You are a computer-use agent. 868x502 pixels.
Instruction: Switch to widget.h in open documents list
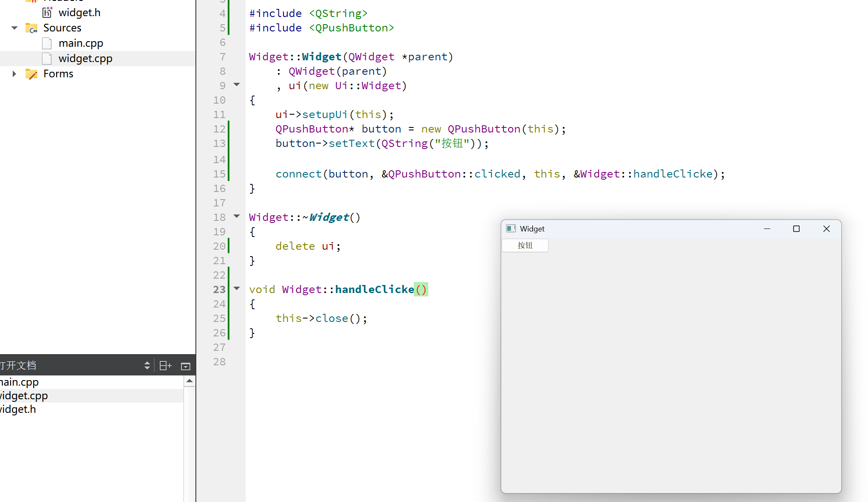18,409
